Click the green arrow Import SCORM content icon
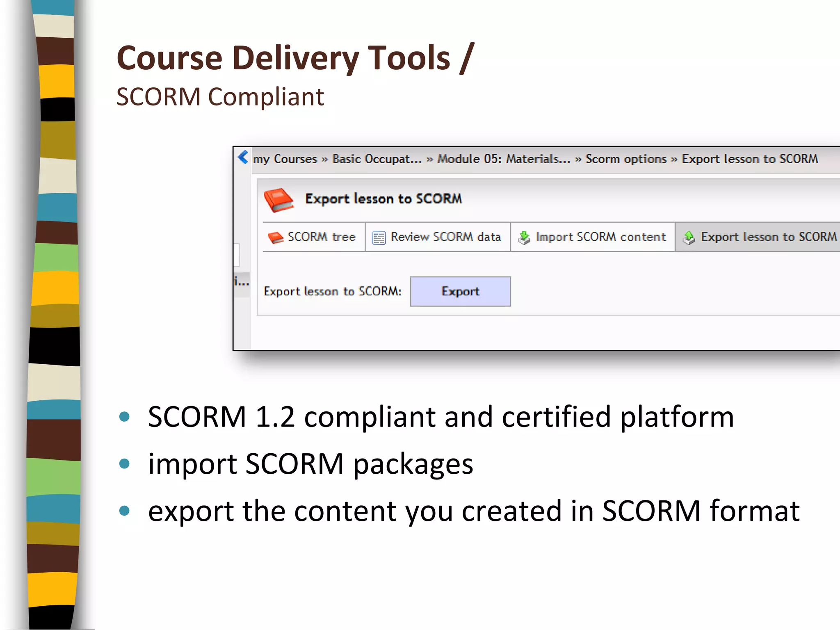 click(524, 237)
